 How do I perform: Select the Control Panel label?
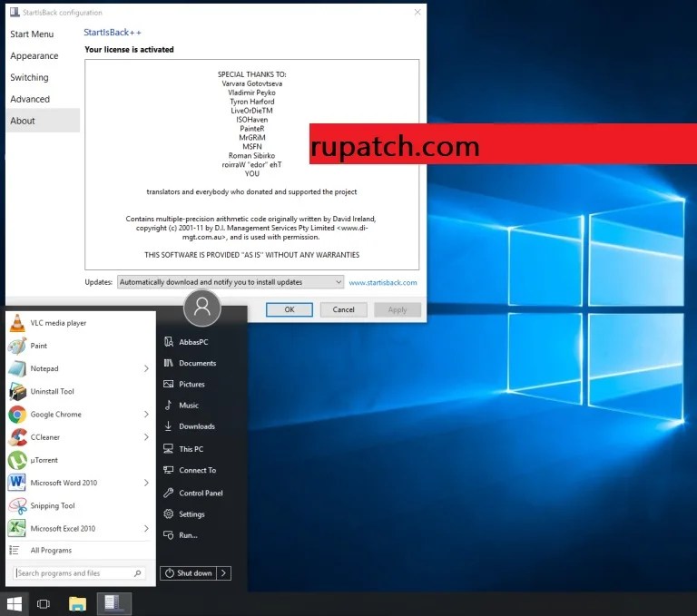pos(201,493)
